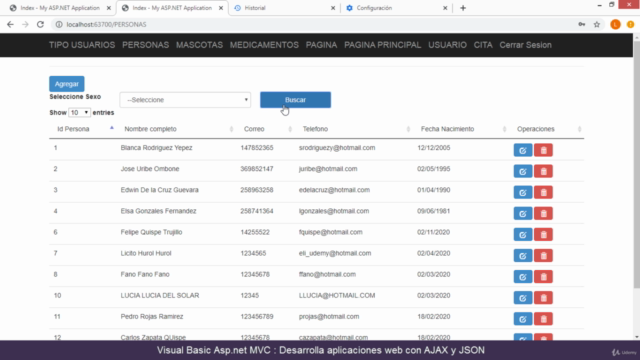Open the USUARIO nav link

pos(447,45)
